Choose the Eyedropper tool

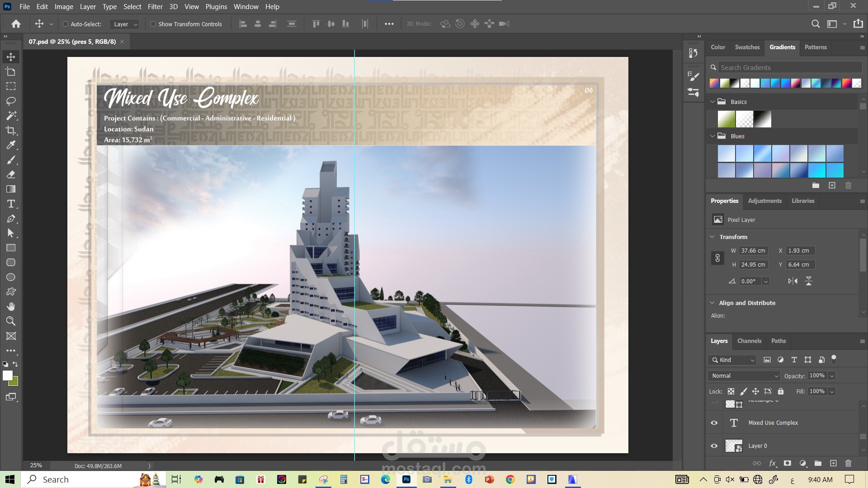tap(11, 145)
